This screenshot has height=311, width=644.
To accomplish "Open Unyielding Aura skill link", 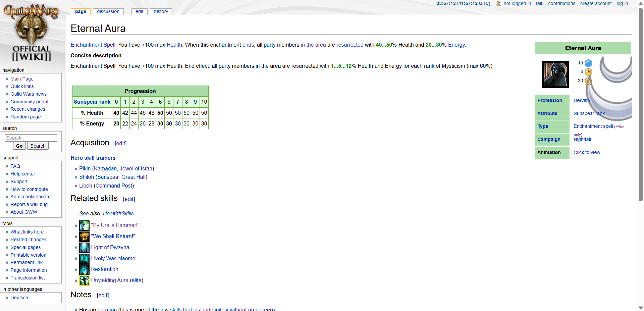I will (110, 280).
